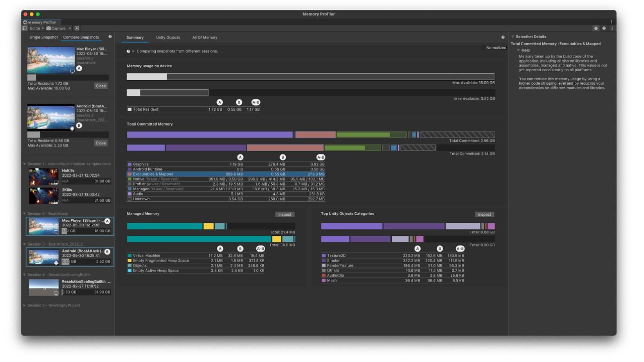Click the info icon beside the sessions comparison message
Image resolution: width=644 pixels, height=362 pixels.
[129, 51]
